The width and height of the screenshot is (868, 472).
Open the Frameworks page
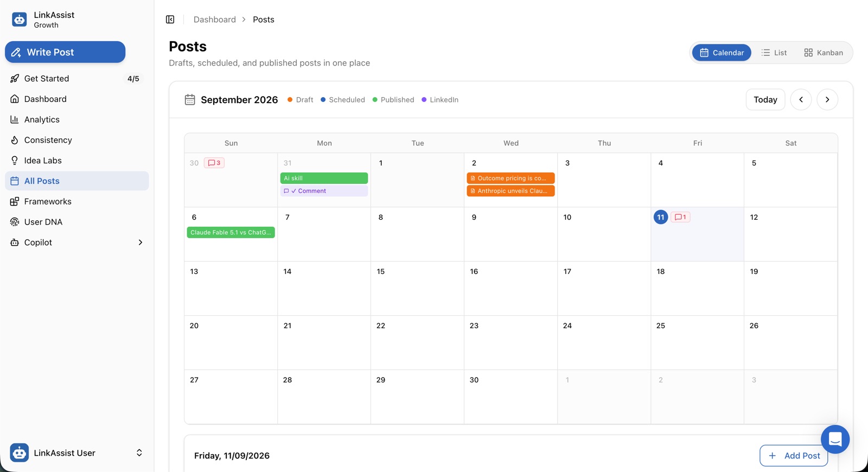point(77,201)
